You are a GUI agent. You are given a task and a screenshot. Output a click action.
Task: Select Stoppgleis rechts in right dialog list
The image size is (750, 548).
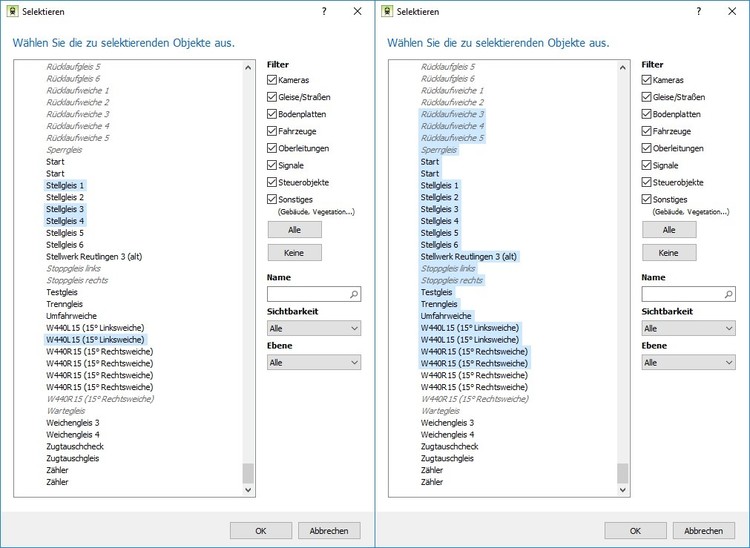pos(452,280)
